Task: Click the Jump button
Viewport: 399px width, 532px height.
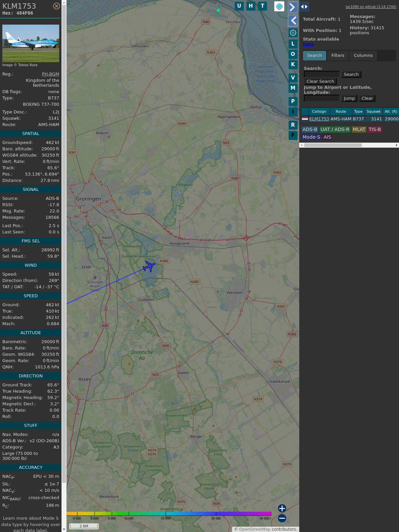Action: click(x=349, y=98)
